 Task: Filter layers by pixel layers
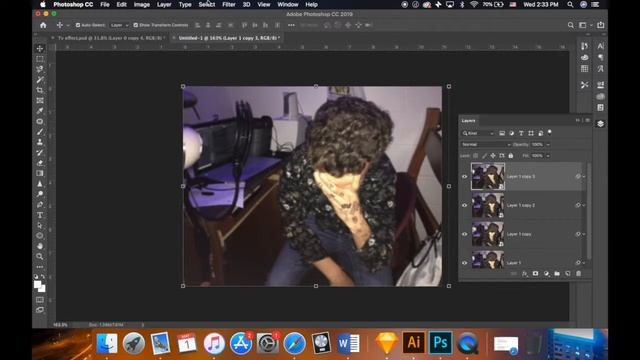[x=502, y=133]
